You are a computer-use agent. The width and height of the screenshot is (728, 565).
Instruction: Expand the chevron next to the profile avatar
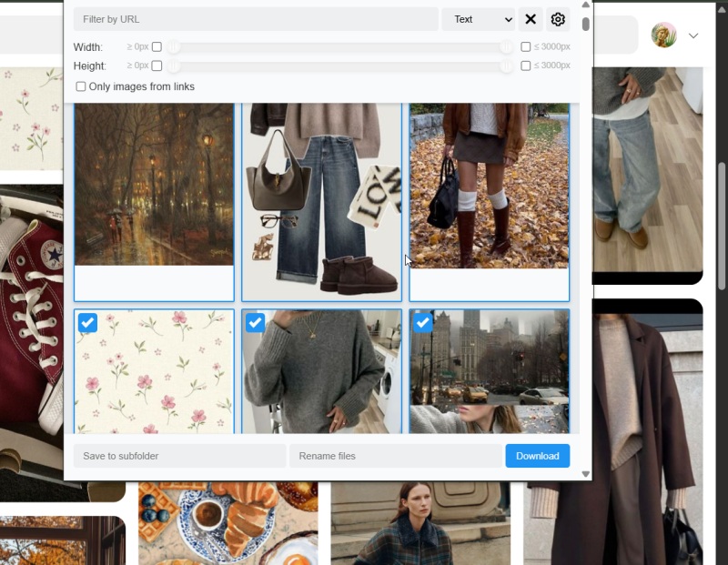point(694,35)
